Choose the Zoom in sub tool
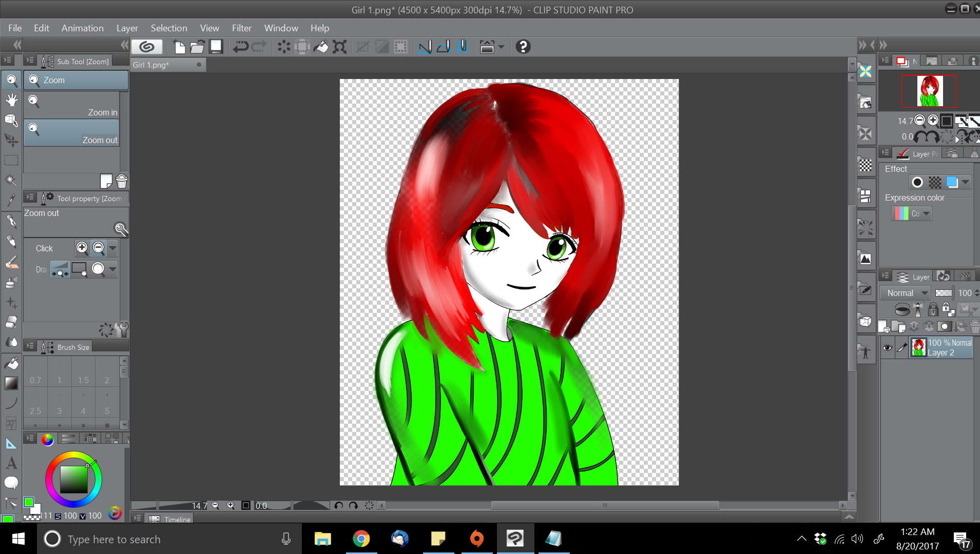 (72, 105)
